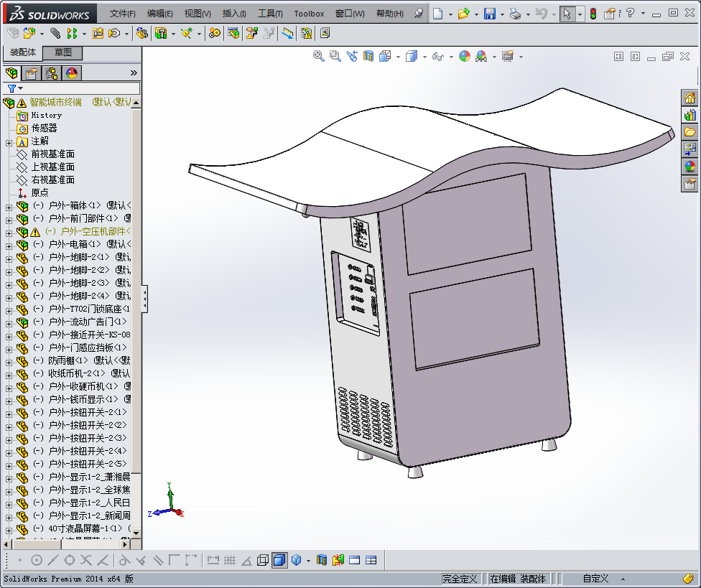Screen dimensions: 701x588
Task: Open the filter dropdown arrow in feature tree
Action: coord(21,88)
